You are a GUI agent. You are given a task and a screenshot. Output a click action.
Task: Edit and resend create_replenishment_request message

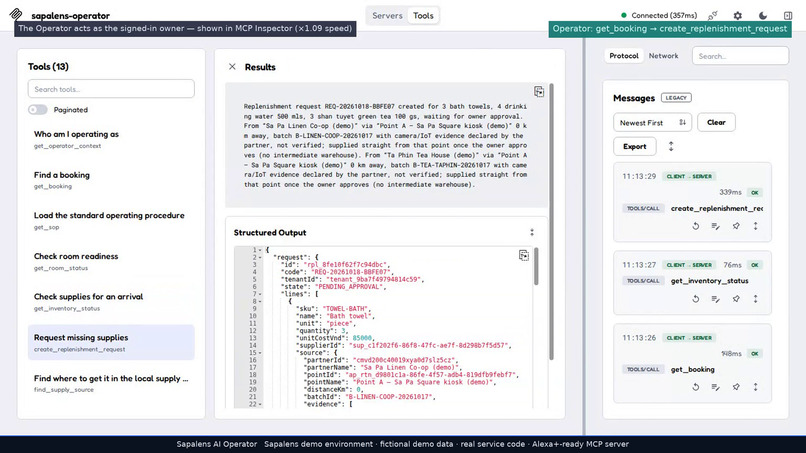(716, 226)
